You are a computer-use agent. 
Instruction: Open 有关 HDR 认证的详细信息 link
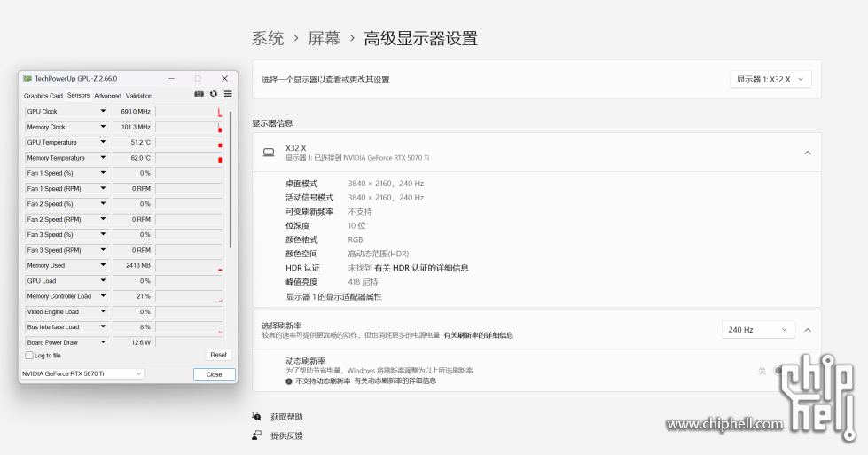421,268
